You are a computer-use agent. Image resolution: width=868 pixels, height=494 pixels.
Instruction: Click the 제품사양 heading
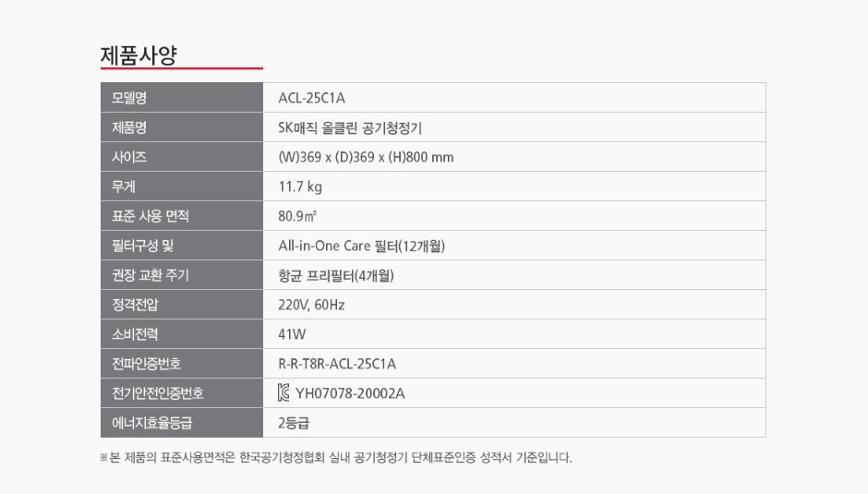[139, 55]
